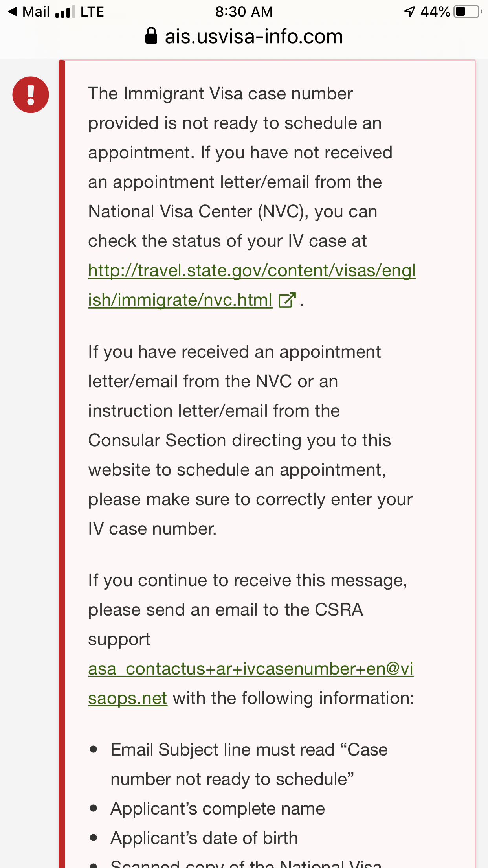Screen dimensions: 488x868
Task: Open the travel.state.gov NVC status link
Action: (x=252, y=285)
